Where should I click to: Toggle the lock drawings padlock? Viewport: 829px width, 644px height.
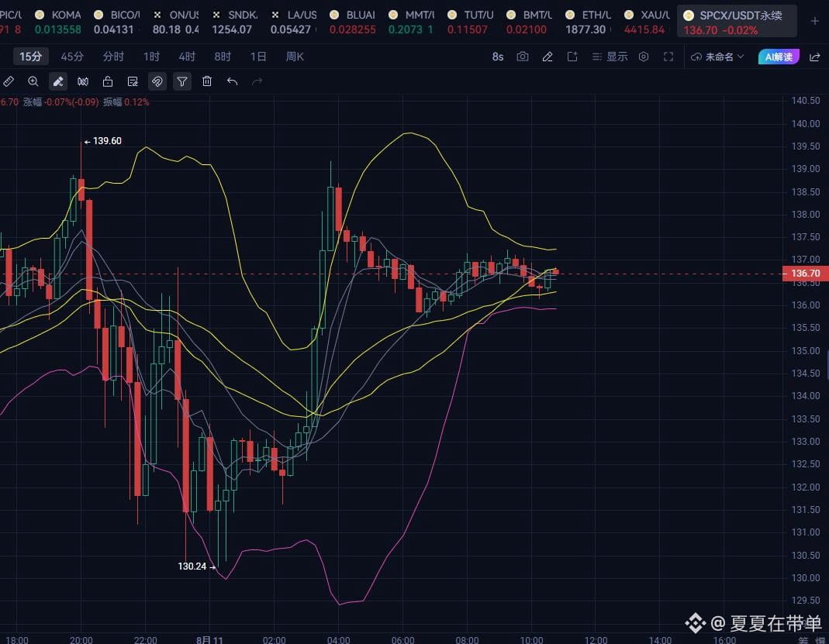108,81
